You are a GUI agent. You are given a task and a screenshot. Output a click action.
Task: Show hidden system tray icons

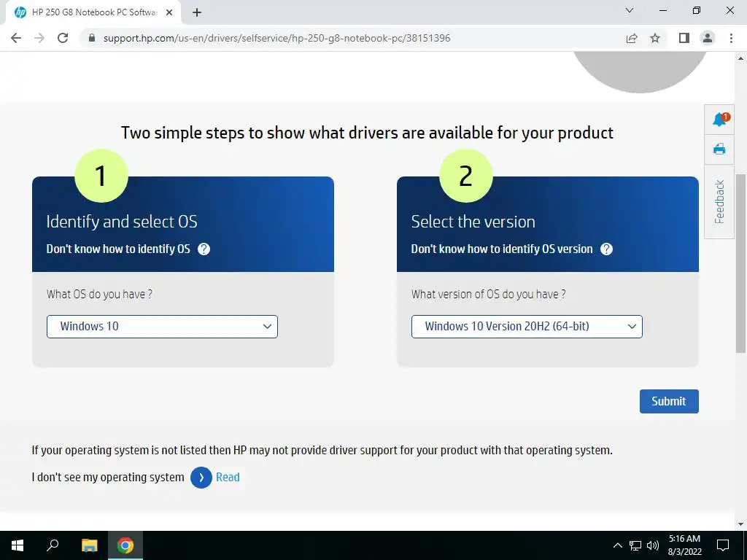(x=617, y=545)
